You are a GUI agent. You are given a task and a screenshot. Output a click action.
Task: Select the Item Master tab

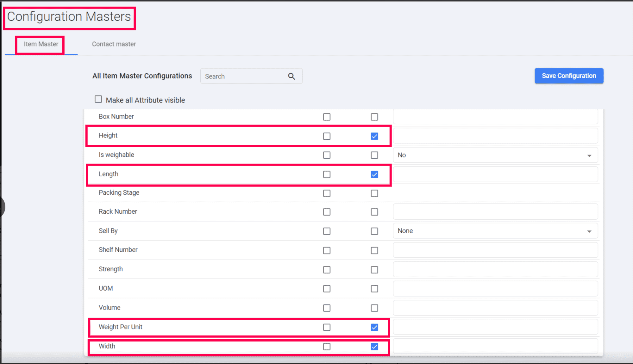pyautogui.click(x=41, y=44)
